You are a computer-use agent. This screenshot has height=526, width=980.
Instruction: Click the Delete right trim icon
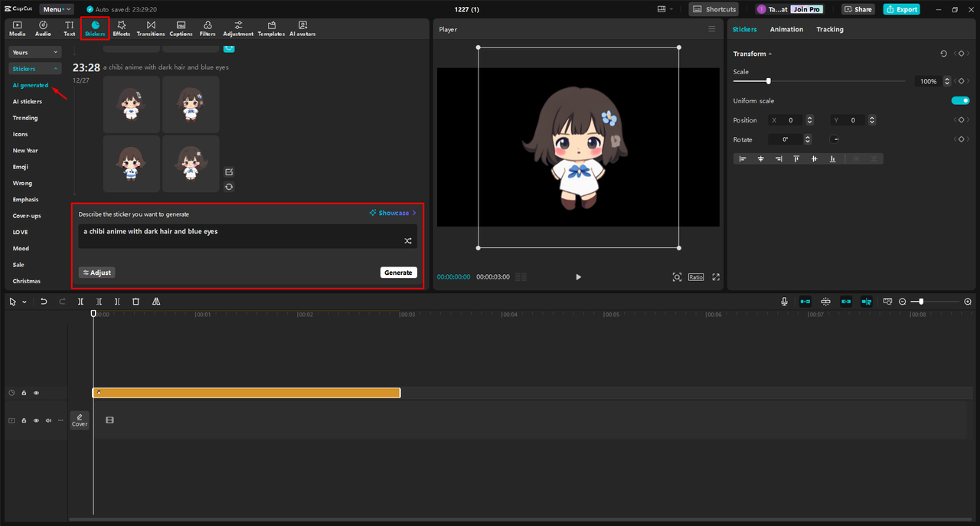tap(117, 302)
